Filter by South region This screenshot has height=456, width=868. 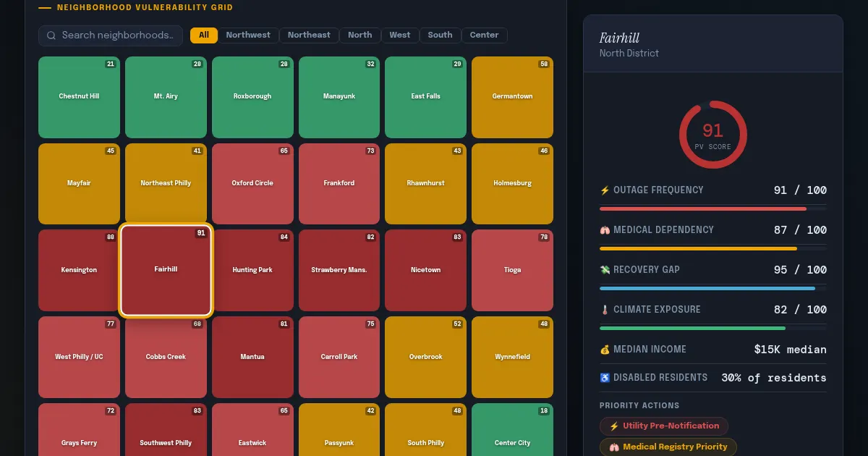[440, 35]
